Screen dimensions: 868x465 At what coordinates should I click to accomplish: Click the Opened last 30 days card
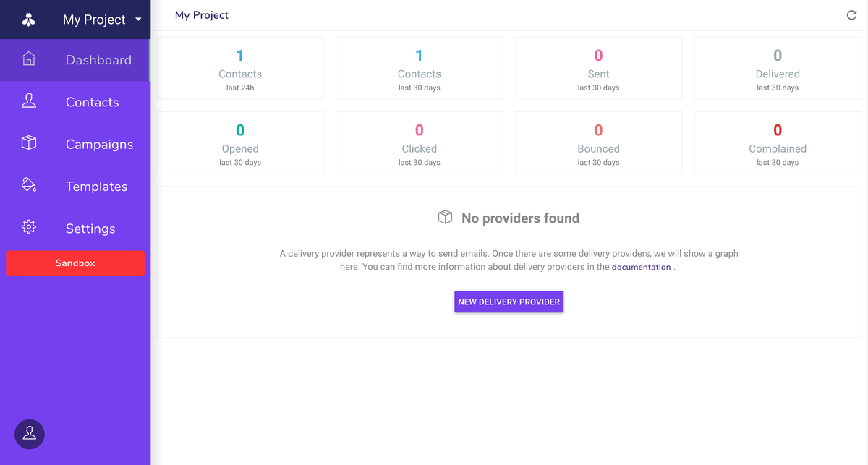240,142
